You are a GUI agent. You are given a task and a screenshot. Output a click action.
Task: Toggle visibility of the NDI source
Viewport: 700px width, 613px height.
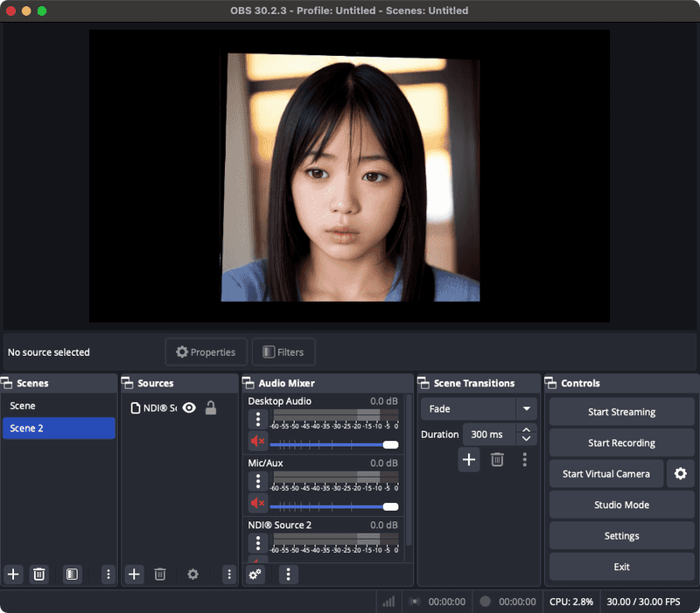(189, 408)
